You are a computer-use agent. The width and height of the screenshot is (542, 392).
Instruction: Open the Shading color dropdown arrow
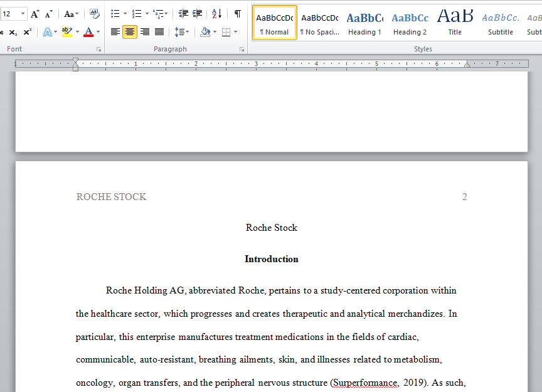(215, 32)
